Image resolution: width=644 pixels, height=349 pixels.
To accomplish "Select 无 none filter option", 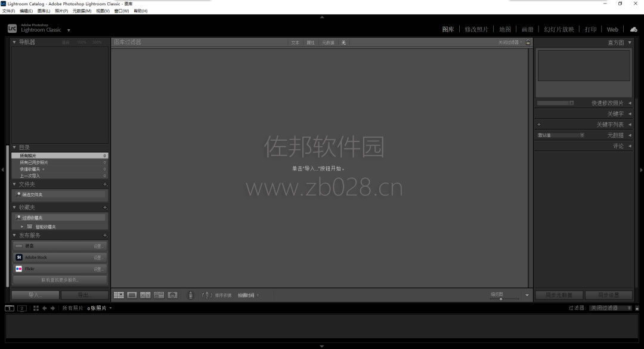I will click(344, 43).
